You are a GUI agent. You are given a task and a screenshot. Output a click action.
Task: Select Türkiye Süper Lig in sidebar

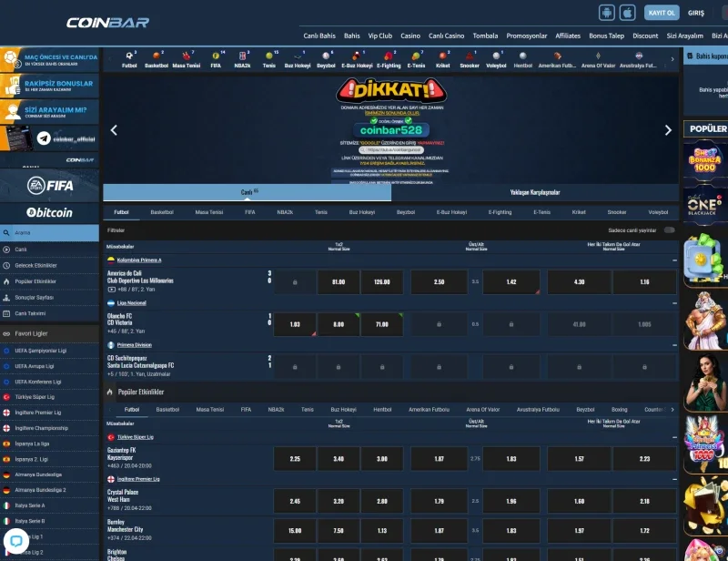(49, 397)
